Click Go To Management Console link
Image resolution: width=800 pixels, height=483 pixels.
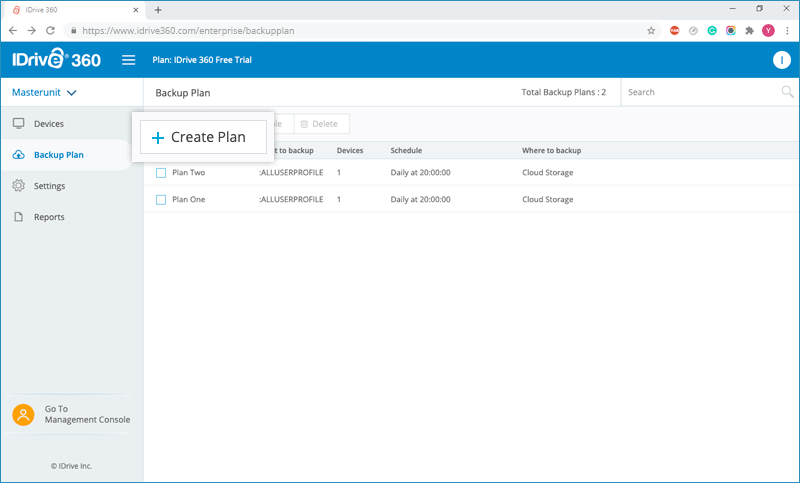[87, 414]
